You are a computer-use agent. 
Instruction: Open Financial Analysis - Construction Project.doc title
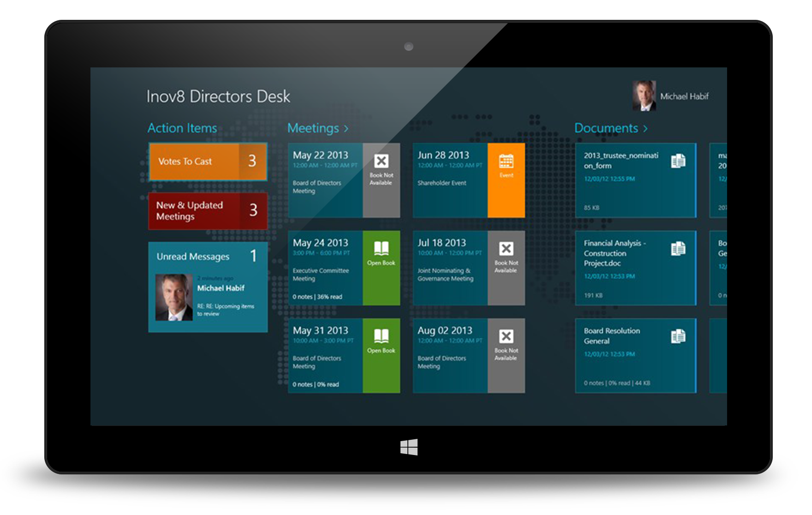coord(615,253)
